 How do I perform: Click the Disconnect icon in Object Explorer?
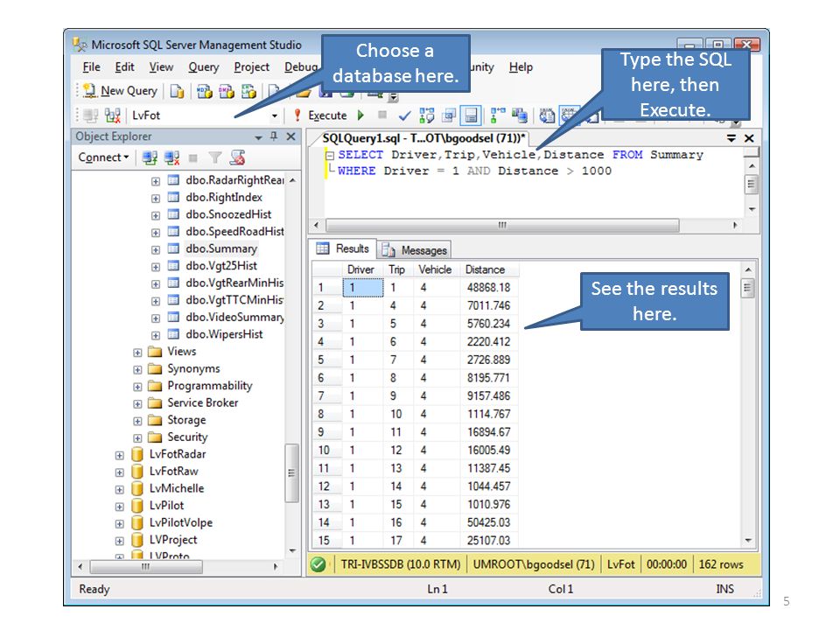point(171,157)
